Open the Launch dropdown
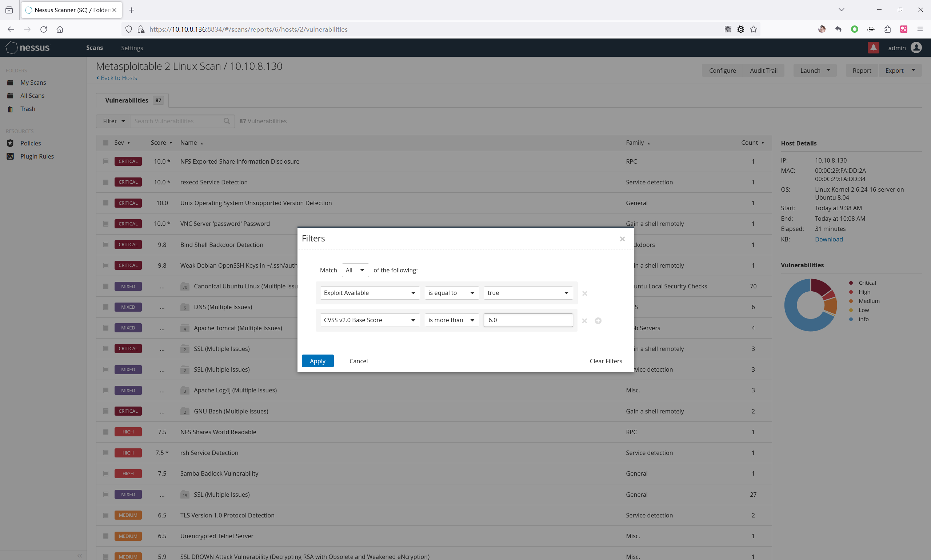The width and height of the screenshot is (931, 560). (815, 71)
